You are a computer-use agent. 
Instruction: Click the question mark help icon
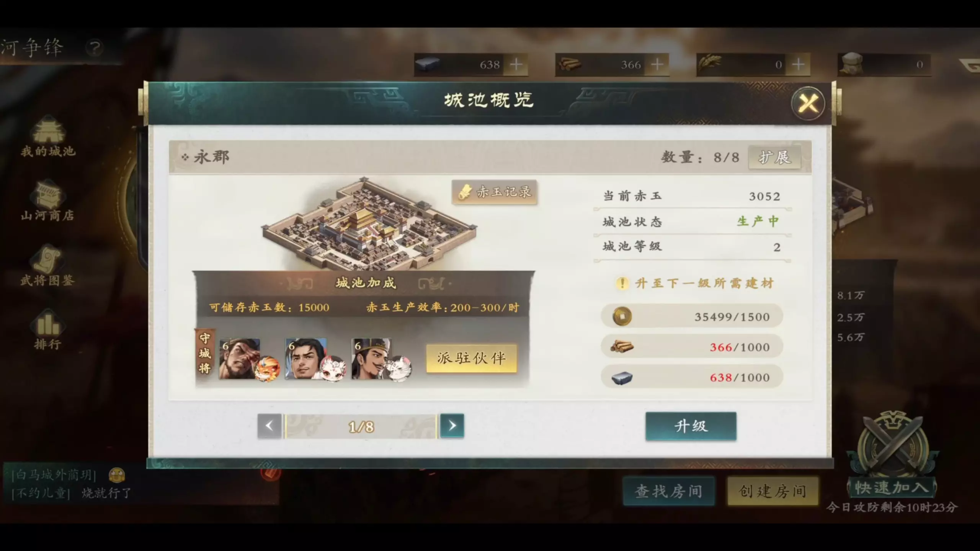tap(94, 48)
